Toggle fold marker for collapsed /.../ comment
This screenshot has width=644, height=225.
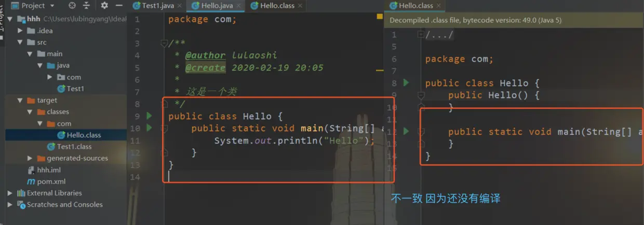pyautogui.click(x=421, y=35)
